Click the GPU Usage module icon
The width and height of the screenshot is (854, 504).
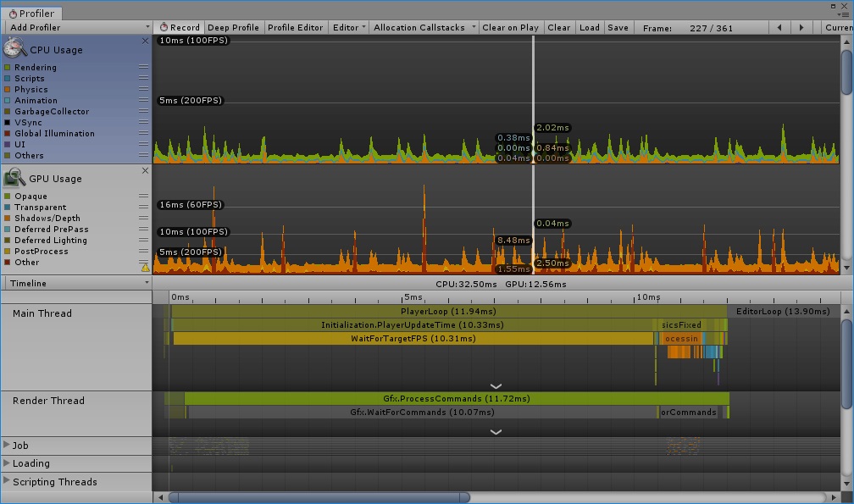tap(14, 177)
